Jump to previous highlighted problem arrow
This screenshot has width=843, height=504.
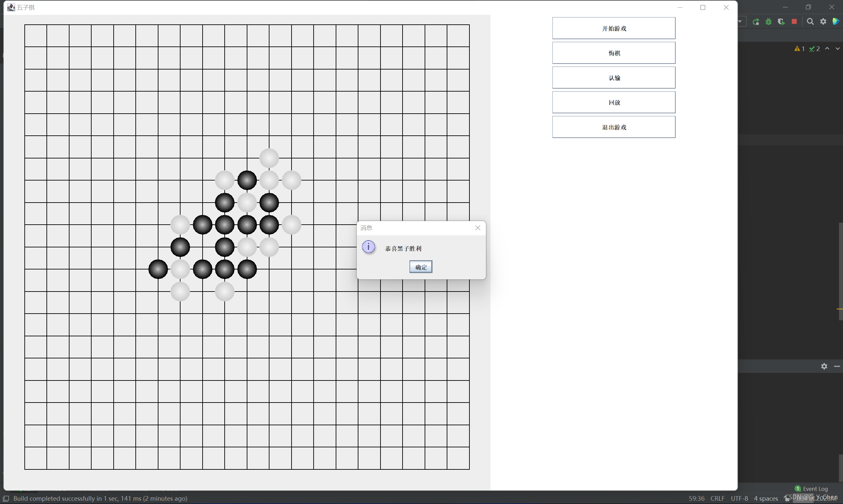click(x=828, y=48)
